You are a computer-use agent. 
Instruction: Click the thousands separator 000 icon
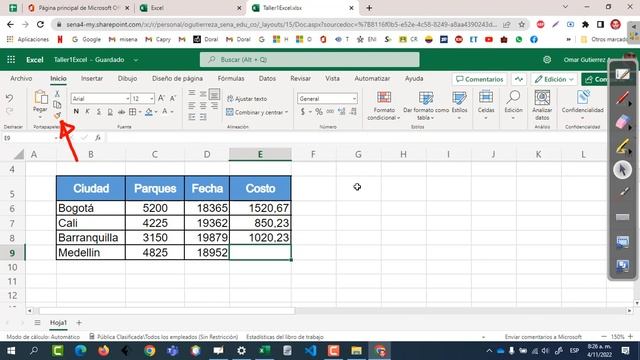coord(330,111)
